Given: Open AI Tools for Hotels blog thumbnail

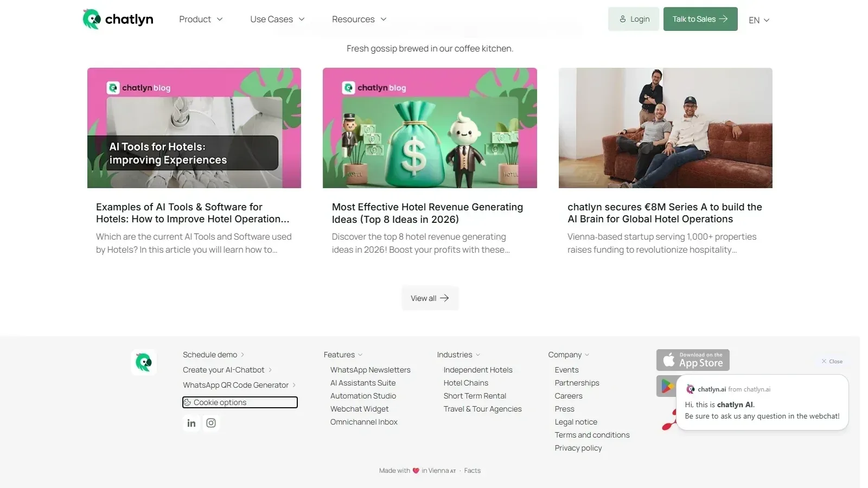Looking at the screenshot, I should [194, 128].
